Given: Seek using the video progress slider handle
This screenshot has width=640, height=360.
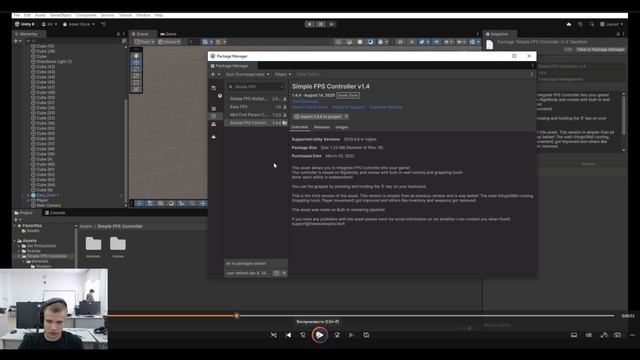Looking at the screenshot, I should click(236, 316).
